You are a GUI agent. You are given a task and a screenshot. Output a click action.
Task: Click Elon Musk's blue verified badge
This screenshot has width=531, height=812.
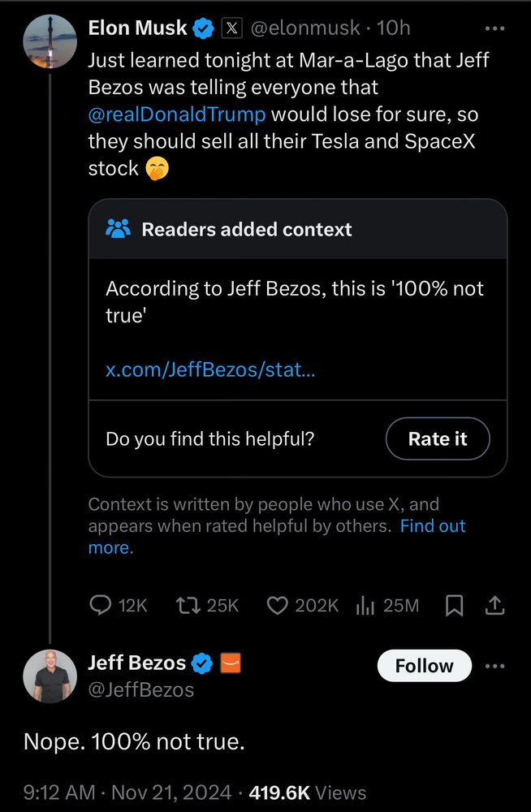204,28
